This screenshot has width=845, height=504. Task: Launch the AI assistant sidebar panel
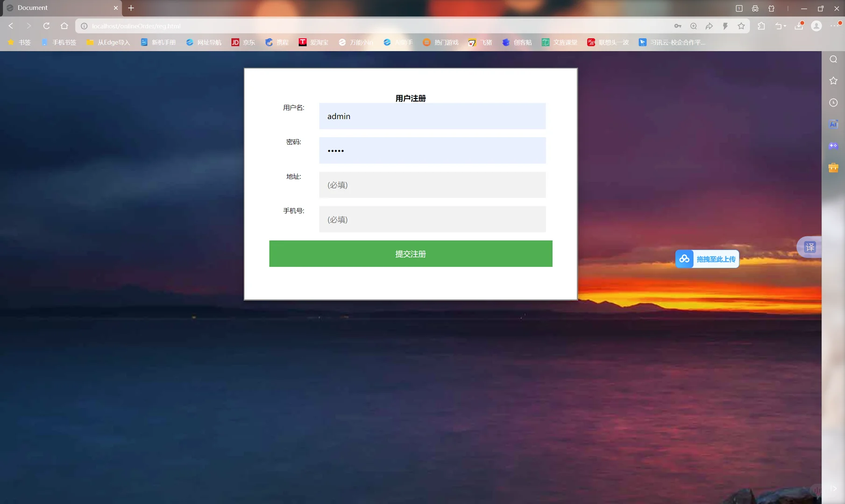pyautogui.click(x=833, y=124)
